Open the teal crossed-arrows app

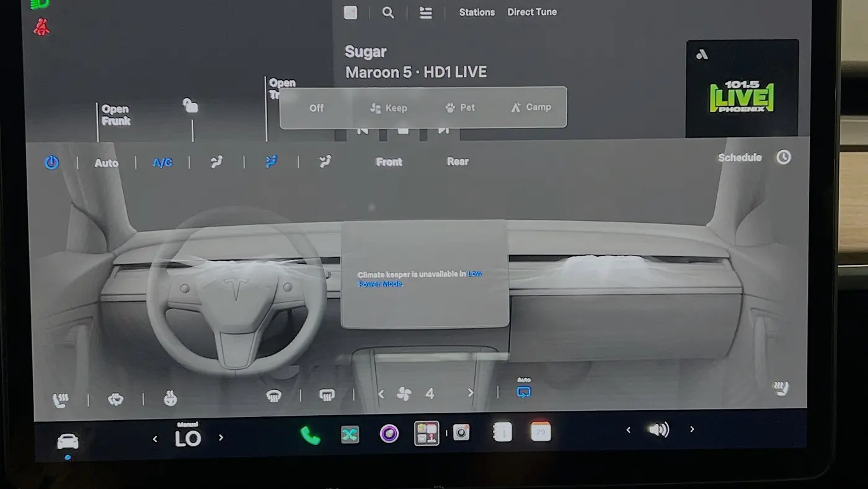350,434
